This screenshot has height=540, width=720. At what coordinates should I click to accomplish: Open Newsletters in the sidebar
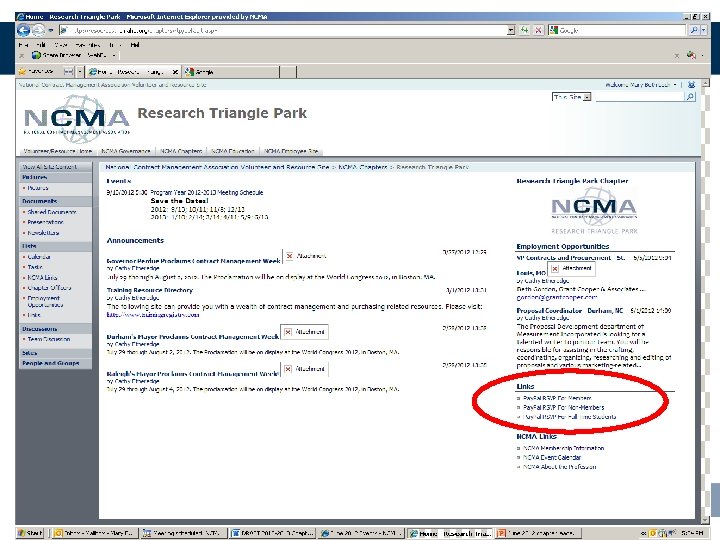(43, 233)
